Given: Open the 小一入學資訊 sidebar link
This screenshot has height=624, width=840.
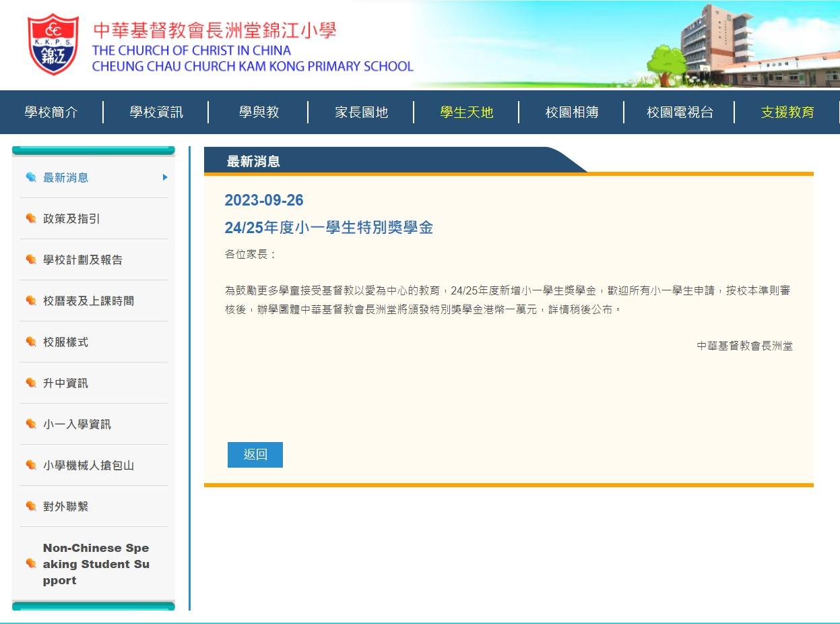Looking at the screenshot, I should [x=77, y=425].
